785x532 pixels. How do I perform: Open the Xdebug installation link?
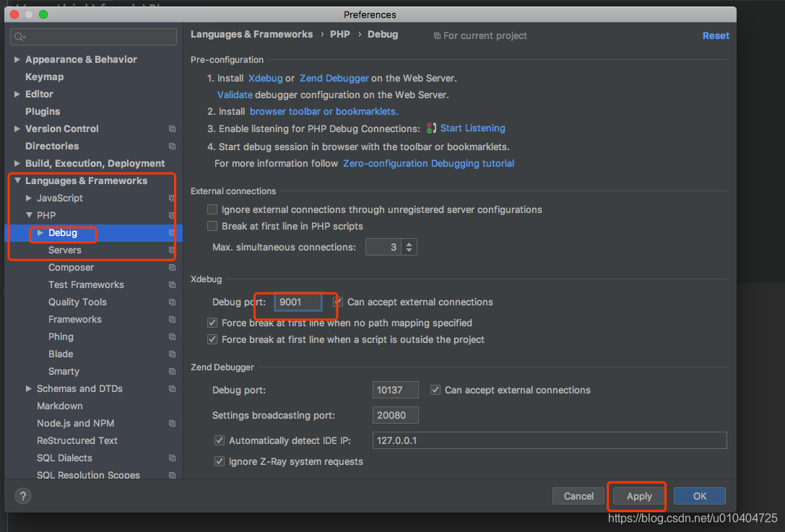pyautogui.click(x=265, y=79)
